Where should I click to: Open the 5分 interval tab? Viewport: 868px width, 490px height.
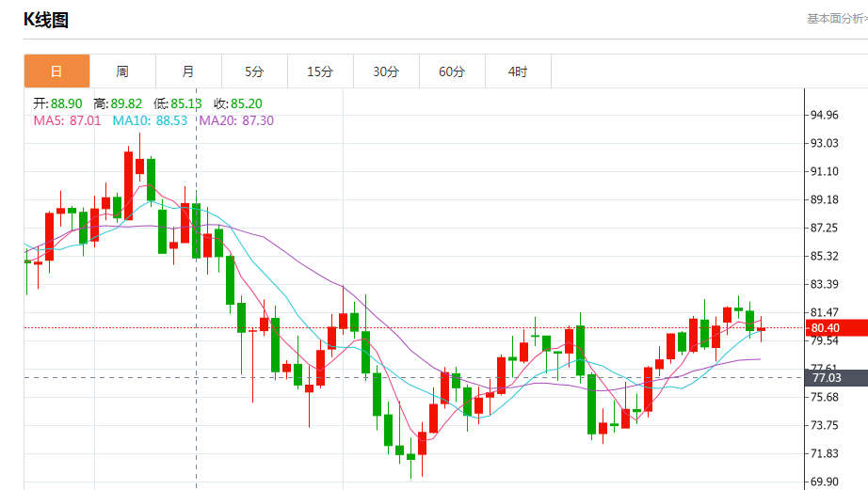coord(254,71)
